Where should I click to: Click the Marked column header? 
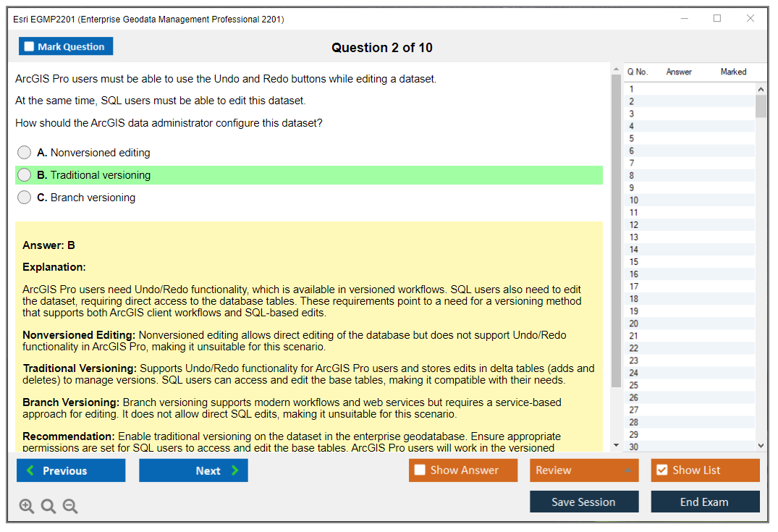click(x=733, y=72)
